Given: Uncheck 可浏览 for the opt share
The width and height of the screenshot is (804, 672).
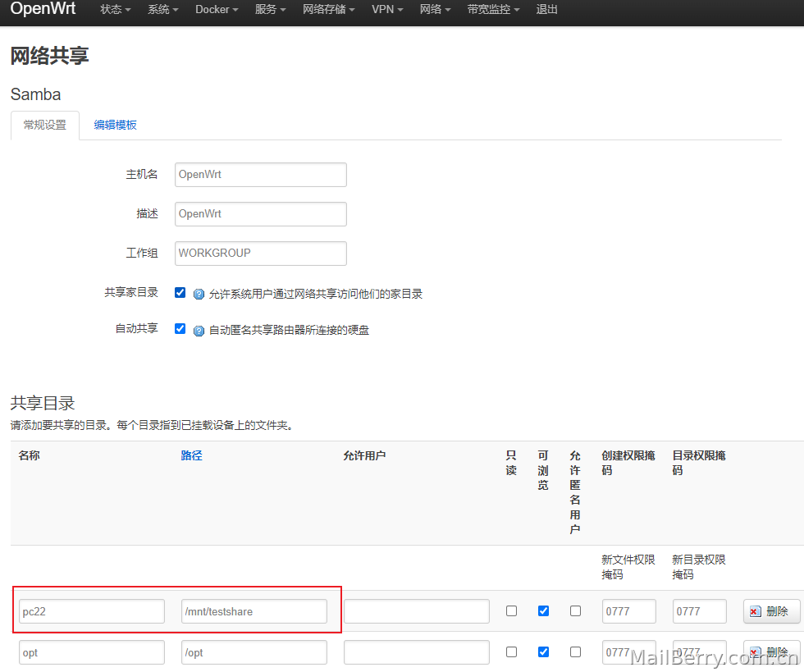Looking at the screenshot, I should (x=543, y=652).
